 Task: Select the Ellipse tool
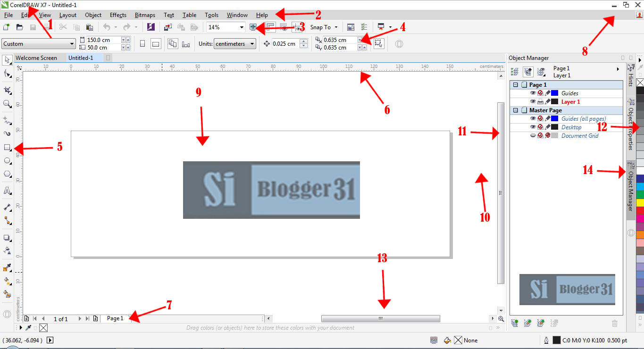[x=7, y=161]
